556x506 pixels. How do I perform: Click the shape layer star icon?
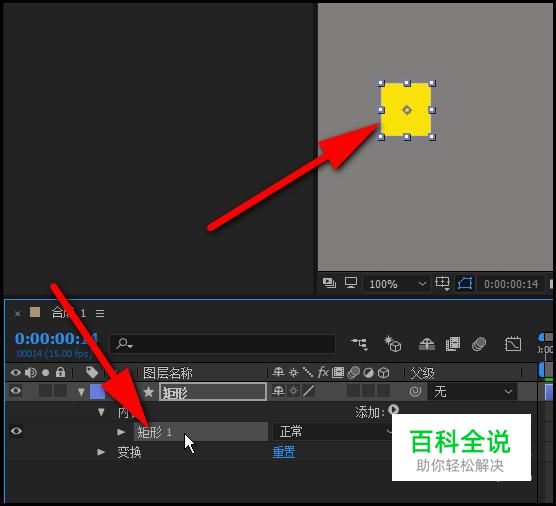(149, 391)
